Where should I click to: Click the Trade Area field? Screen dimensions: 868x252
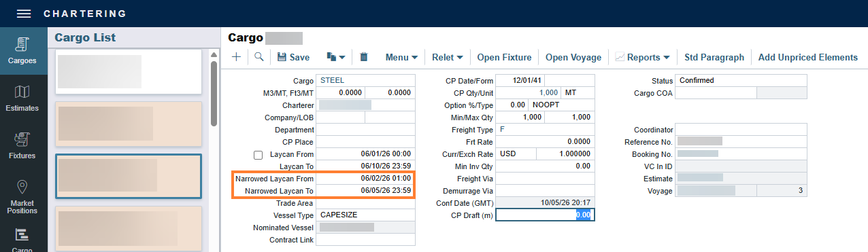pyautogui.click(x=365, y=203)
